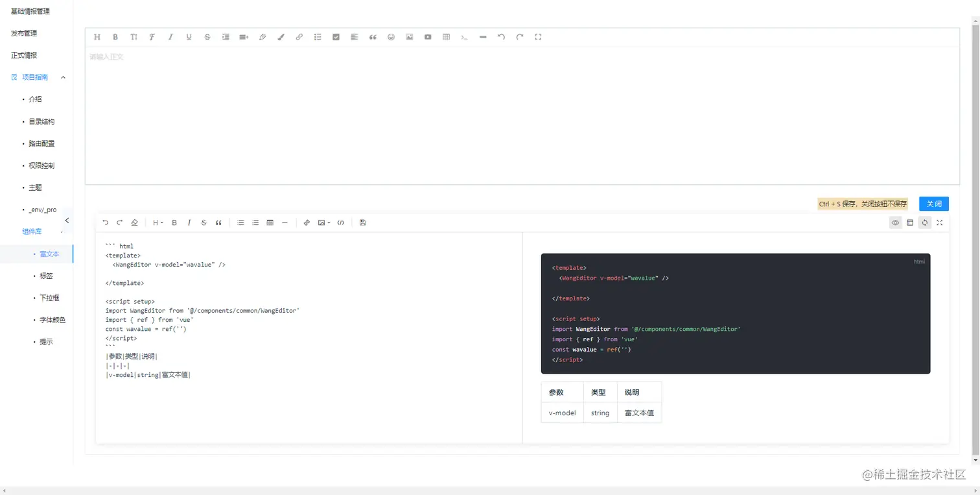
Task: Open 发布管理 in the sidebar
Action: [x=24, y=33]
